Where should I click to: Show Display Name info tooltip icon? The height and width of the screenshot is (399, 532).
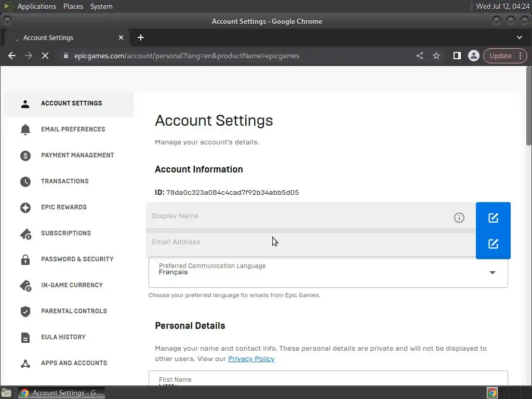coord(459,218)
